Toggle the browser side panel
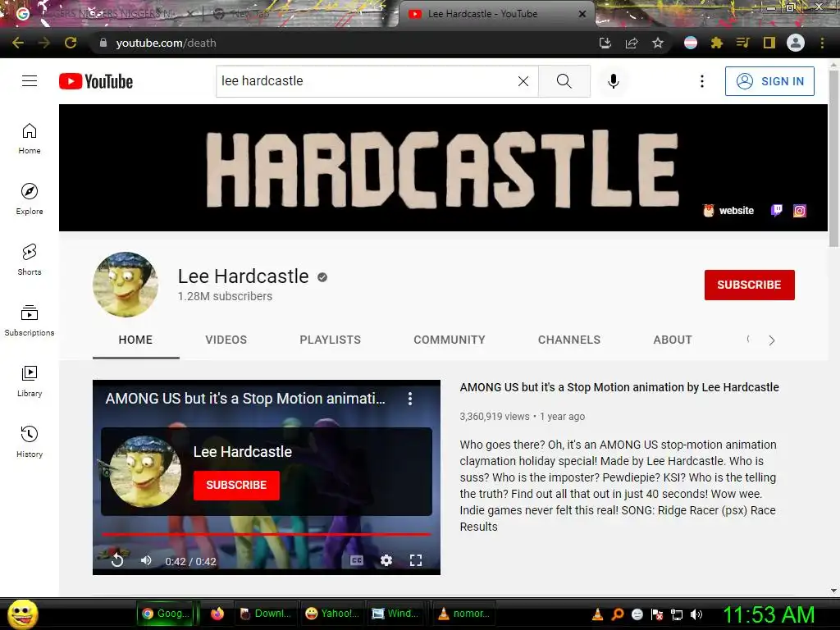 pos(769,43)
